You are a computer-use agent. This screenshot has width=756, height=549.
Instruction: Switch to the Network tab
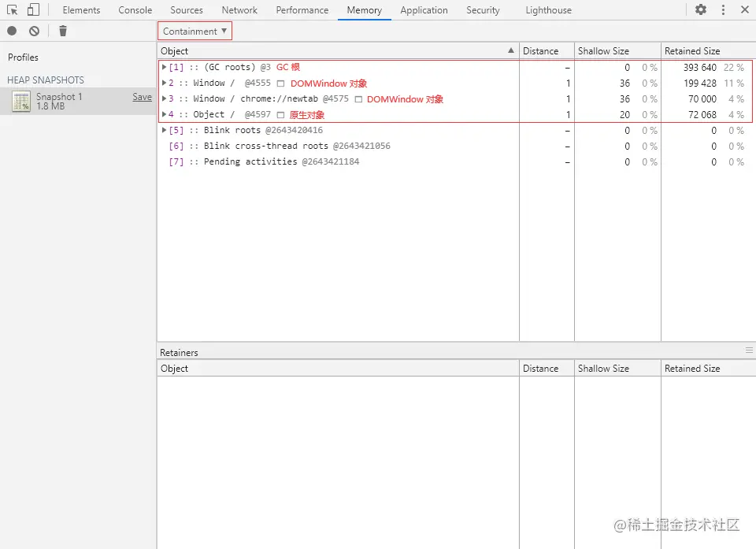point(239,10)
